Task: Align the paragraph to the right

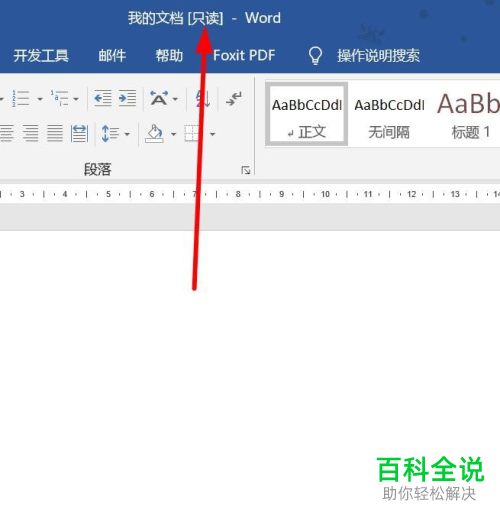Action: coord(31,133)
